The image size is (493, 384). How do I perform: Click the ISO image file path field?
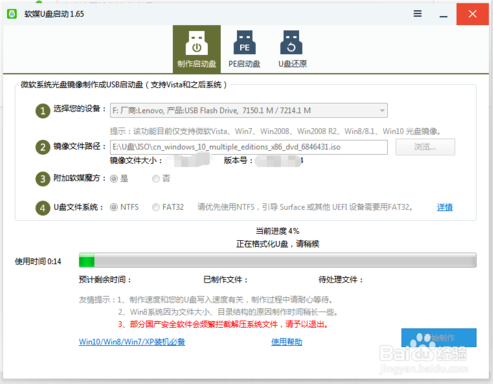(249, 147)
